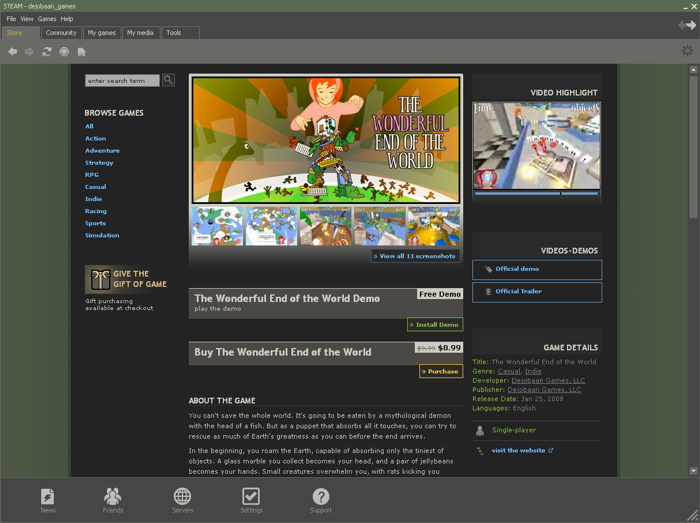The height and width of the screenshot is (523, 700).
Task: Open the second world-map screenshot thumbnail
Action: 271,226
